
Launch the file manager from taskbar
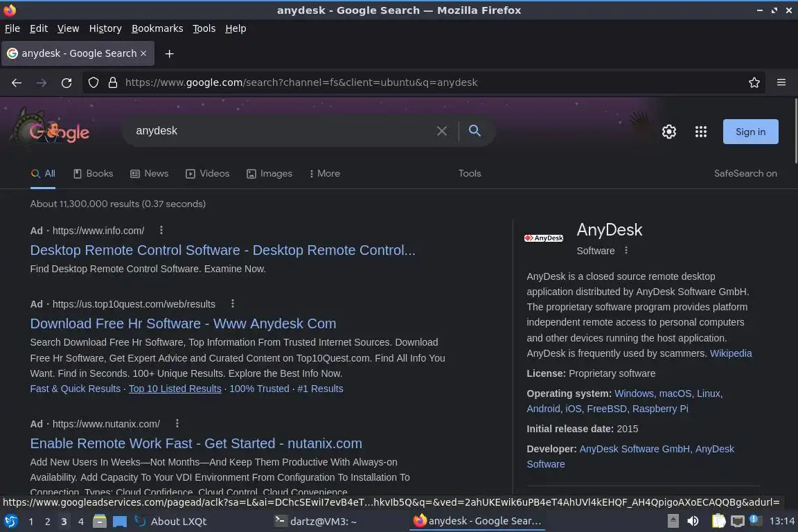click(x=100, y=521)
